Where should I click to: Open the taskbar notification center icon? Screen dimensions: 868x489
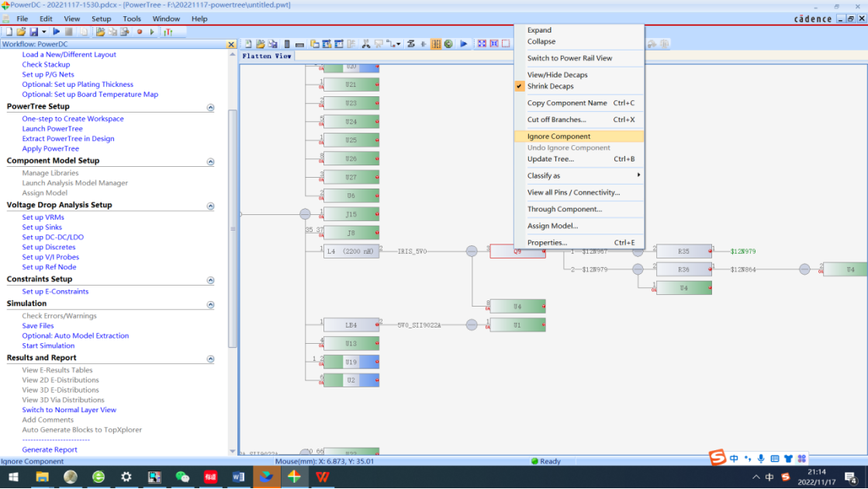point(852,477)
